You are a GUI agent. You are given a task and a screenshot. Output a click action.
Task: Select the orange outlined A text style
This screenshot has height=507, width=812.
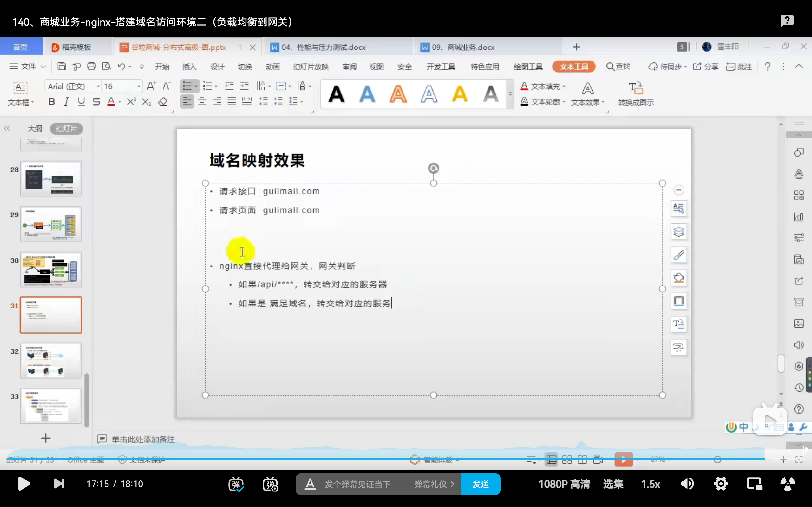398,94
